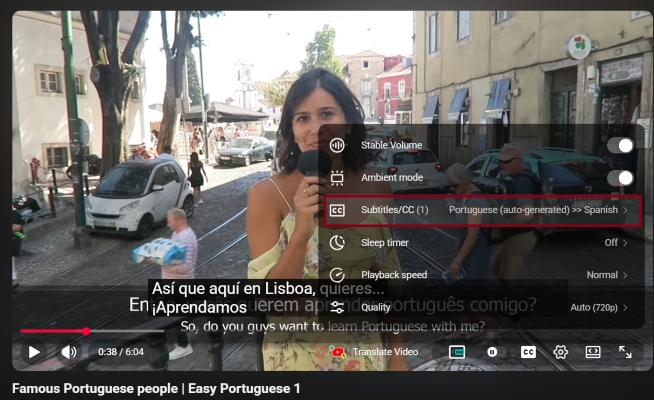The width and height of the screenshot is (654, 400).
Task: Expand the Quality Auto (720p) chevron
Action: point(625,307)
